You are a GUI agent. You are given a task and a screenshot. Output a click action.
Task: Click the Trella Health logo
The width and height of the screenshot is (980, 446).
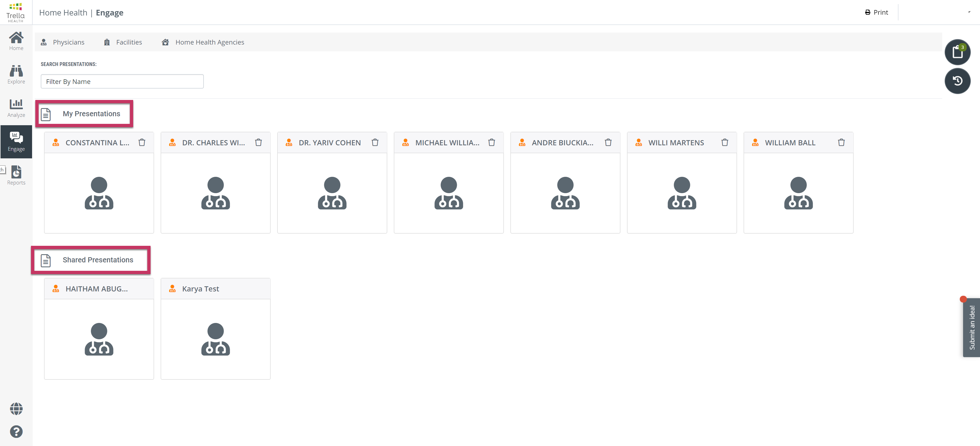(x=15, y=12)
